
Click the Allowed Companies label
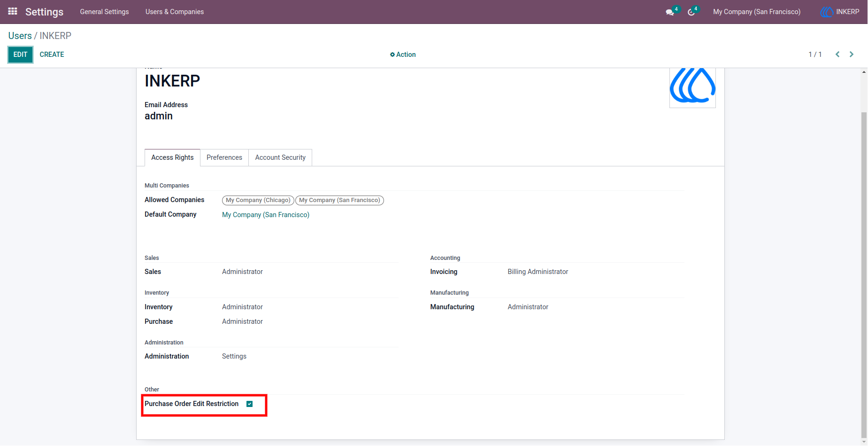tap(174, 200)
